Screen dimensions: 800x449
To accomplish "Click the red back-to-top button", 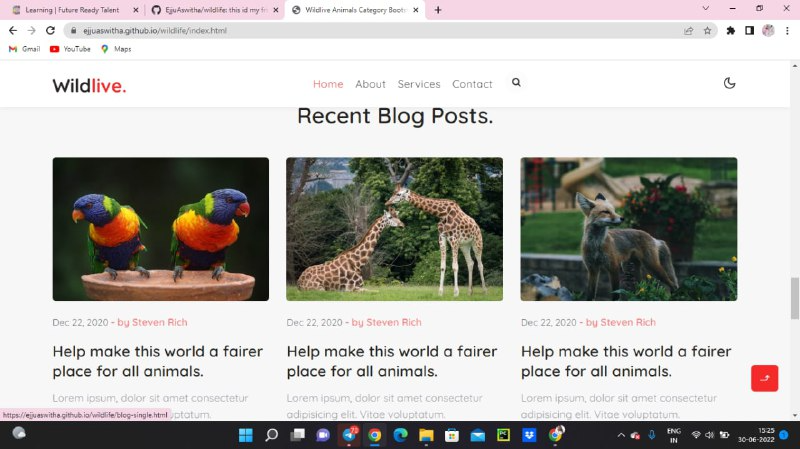I will coord(764,378).
